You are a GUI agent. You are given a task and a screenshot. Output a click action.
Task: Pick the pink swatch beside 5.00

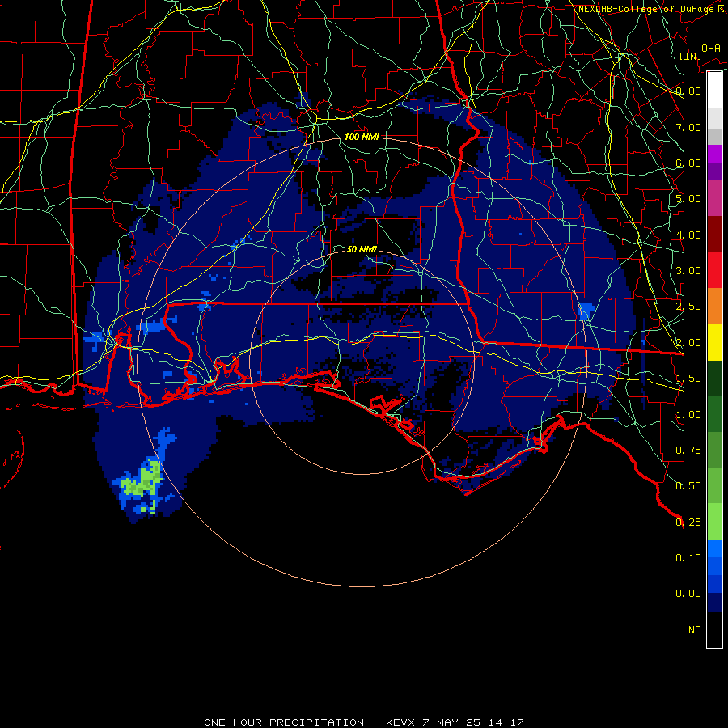click(x=714, y=199)
